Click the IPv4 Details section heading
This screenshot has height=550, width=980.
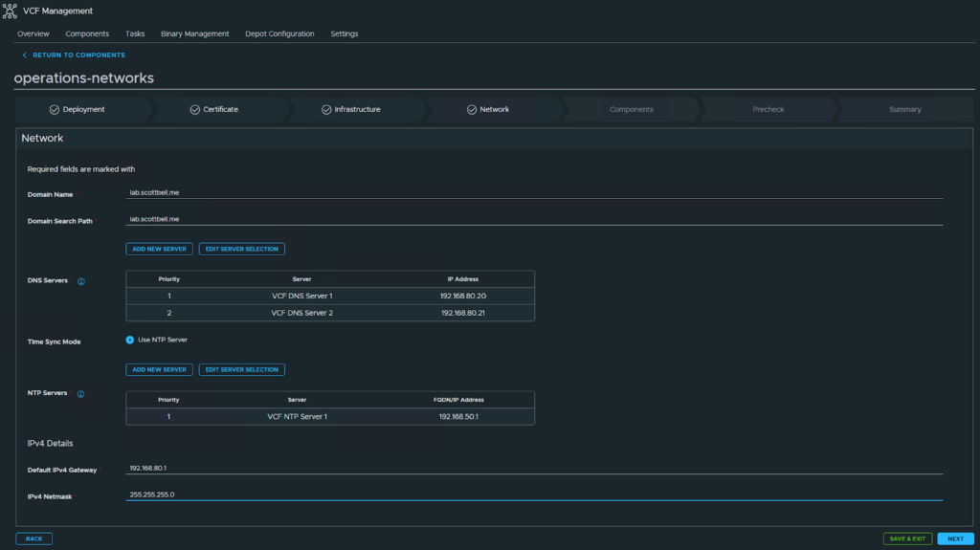tap(50, 444)
